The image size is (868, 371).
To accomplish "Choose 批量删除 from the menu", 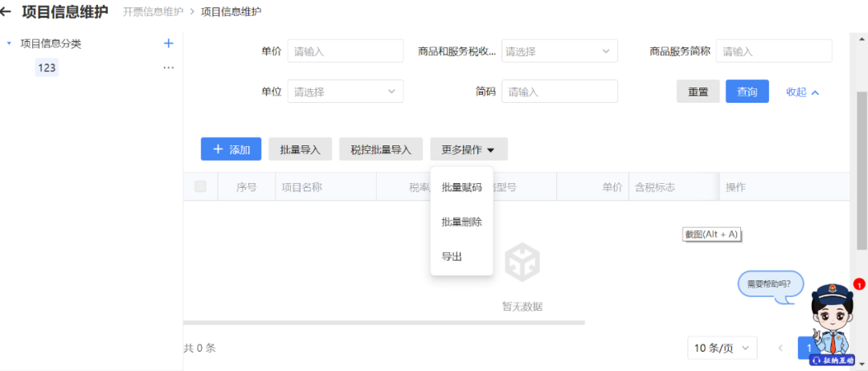I will (x=461, y=222).
